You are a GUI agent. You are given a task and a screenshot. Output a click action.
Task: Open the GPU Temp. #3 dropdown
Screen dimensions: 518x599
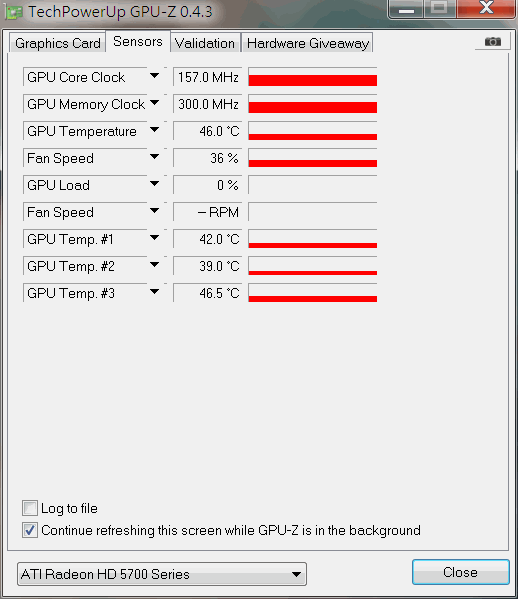click(154, 292)
